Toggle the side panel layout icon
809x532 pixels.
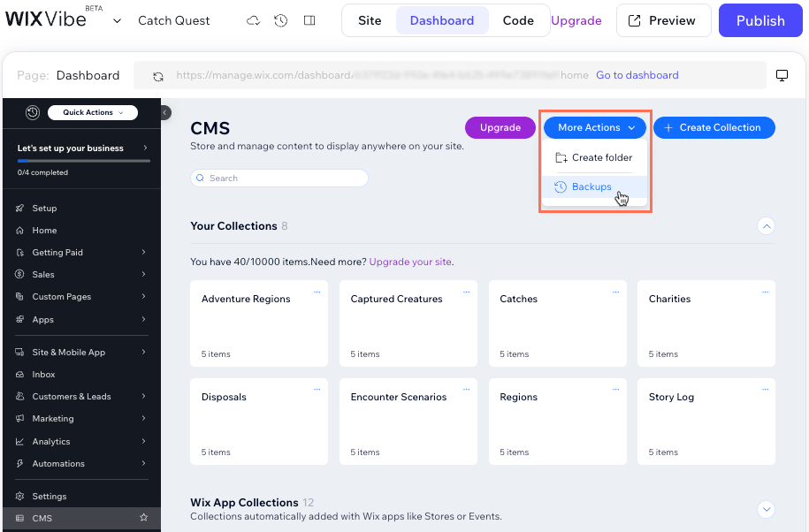[309, 20]
